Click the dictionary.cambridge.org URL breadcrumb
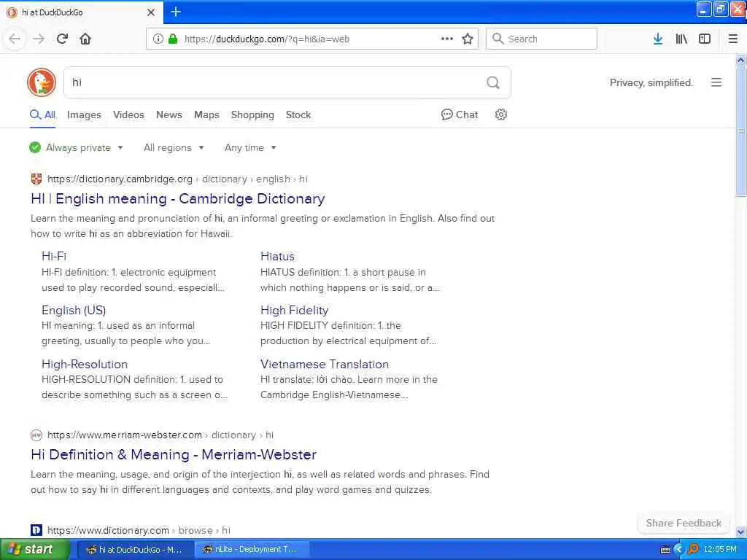Image resolution: width=747 pixels, height=560 pixels. [120, 179]
